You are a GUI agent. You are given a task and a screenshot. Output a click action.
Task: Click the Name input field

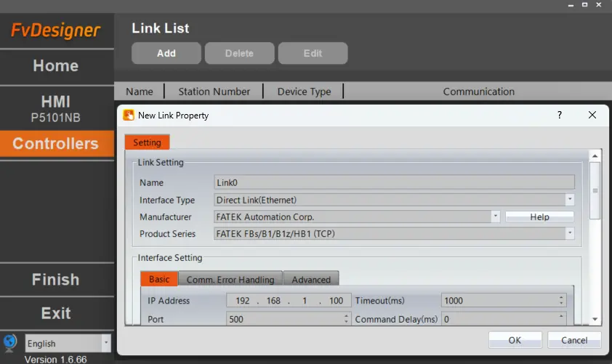click(394, 182)
